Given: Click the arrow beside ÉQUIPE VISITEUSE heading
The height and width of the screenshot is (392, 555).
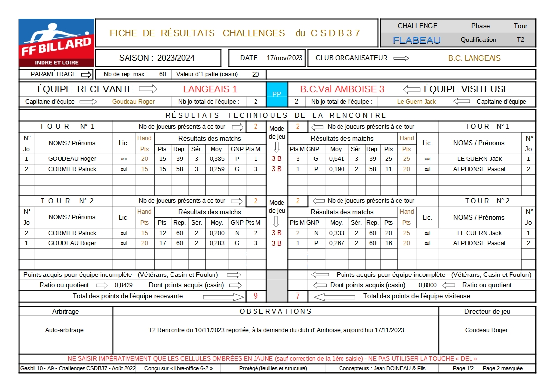Looking at the screenshot, I should pos(411,89).
